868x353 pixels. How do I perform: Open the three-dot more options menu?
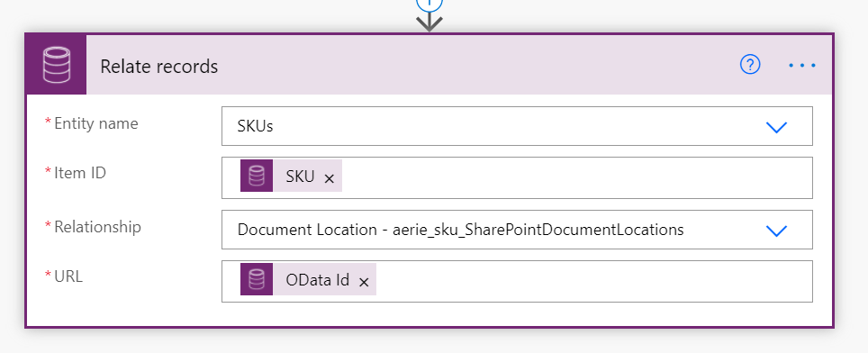coord(802,66)
